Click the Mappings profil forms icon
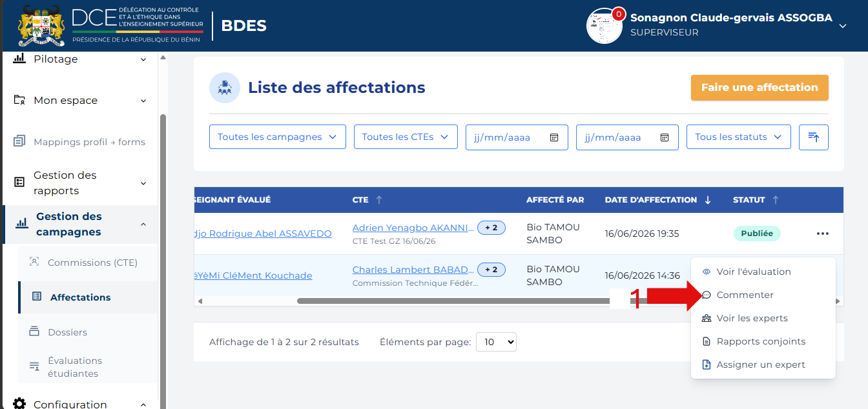Image resolution: width=868 pixels, height=409 pixels. [19, 141]
